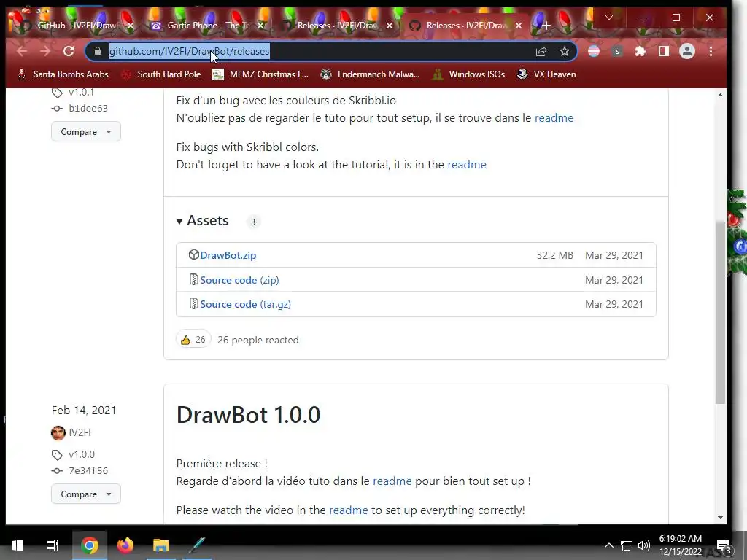
Task: Open the network tray icon
Action: 627,545
